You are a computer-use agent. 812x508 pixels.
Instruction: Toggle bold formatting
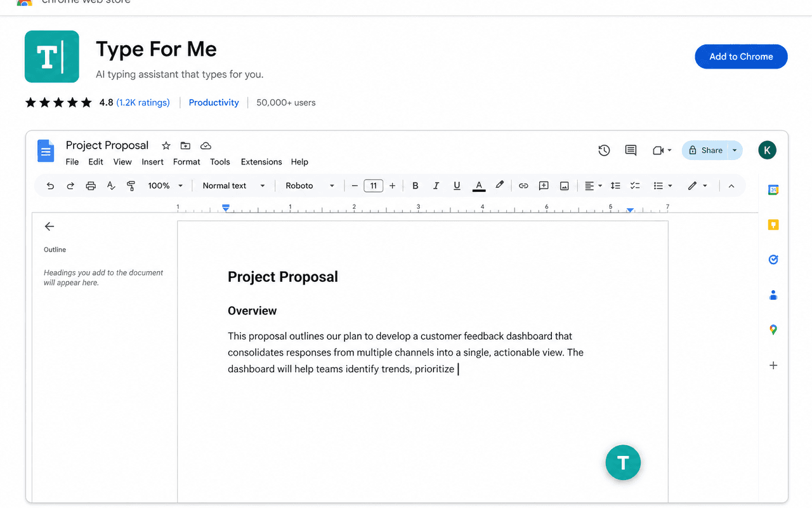click(416, 186)
